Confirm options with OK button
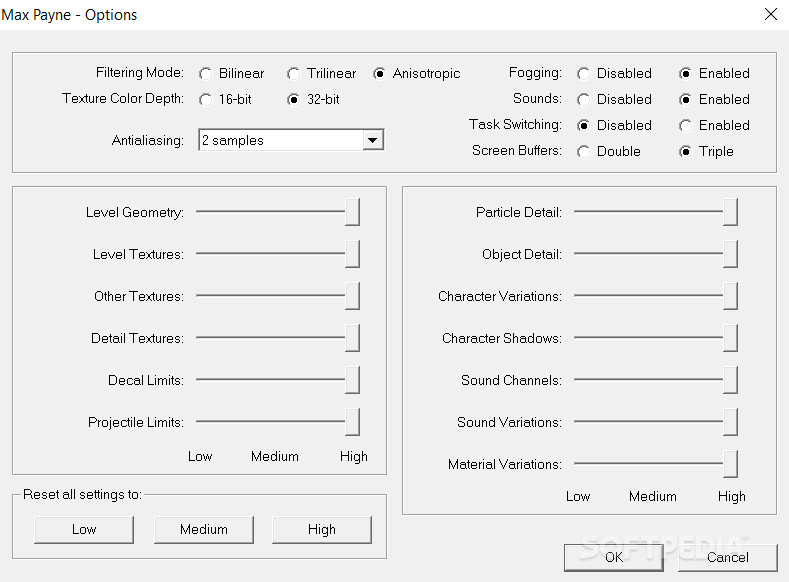The height and width of the screenshot is (582, 789). pos(614,557)
